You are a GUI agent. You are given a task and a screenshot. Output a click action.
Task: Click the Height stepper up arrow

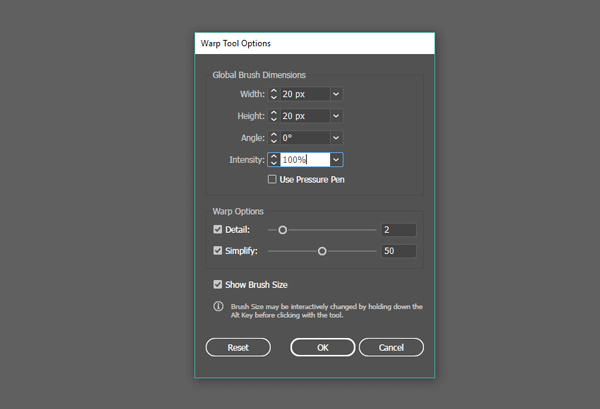click(274, 112)
